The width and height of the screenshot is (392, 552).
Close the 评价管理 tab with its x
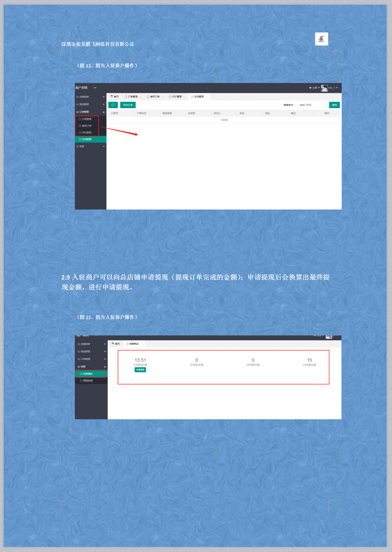click(x=184, y=97)
